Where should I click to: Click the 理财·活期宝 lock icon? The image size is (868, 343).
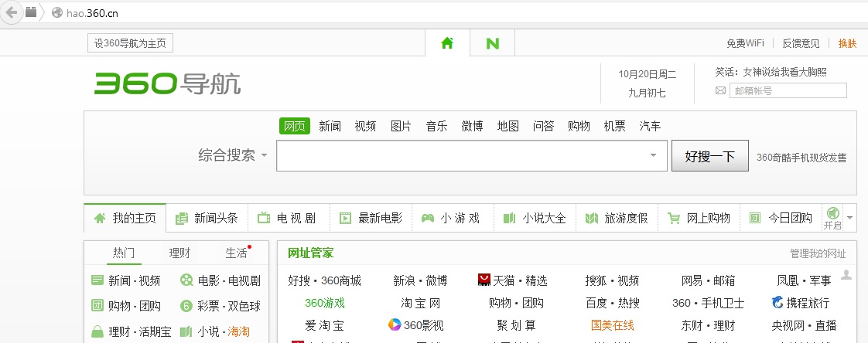[97, 331]
